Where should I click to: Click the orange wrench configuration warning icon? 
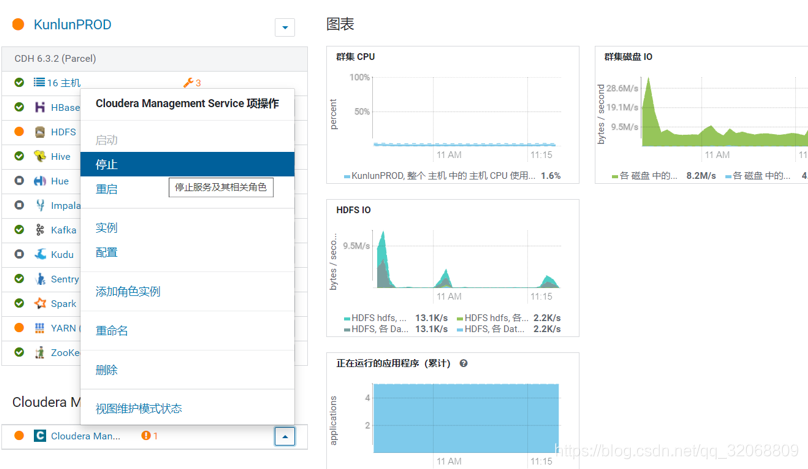188,82
